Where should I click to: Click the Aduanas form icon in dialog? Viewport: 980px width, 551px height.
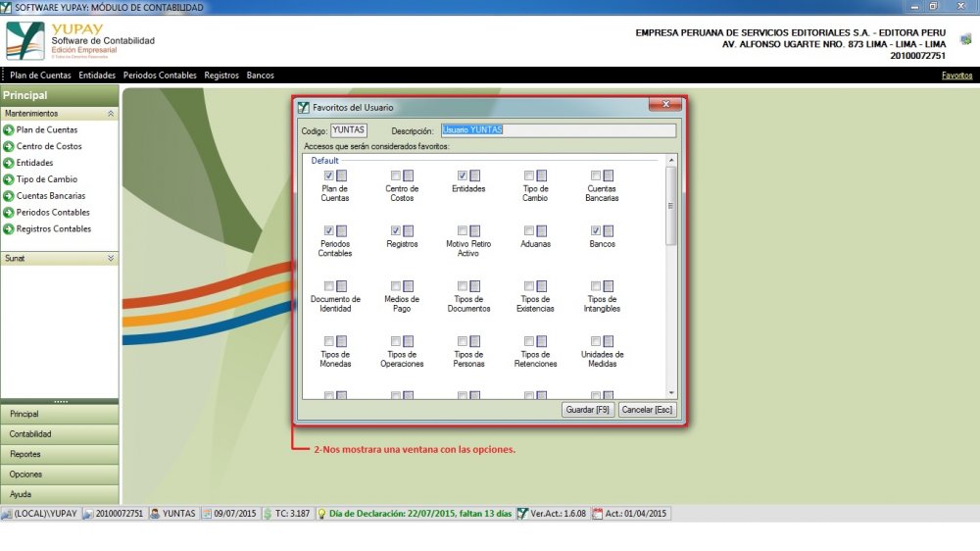tap(542, 230)
